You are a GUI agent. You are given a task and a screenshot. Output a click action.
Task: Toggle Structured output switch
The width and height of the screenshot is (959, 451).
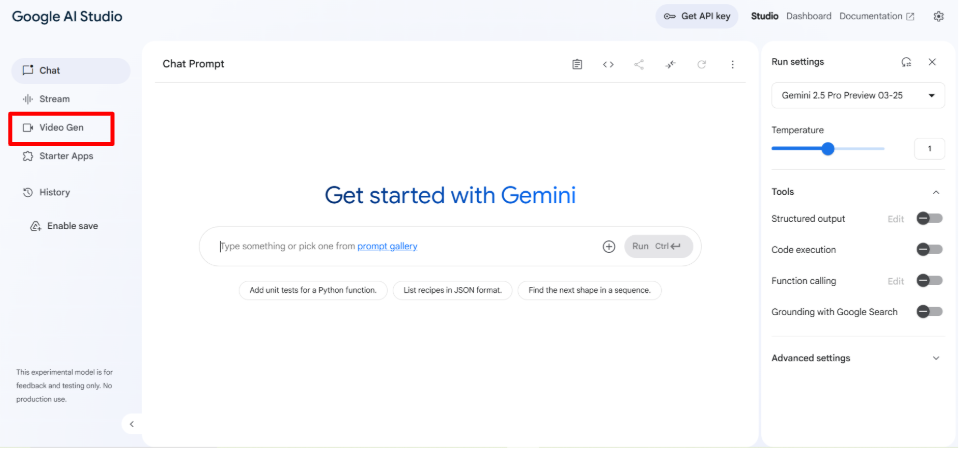[x=929, y=218]
